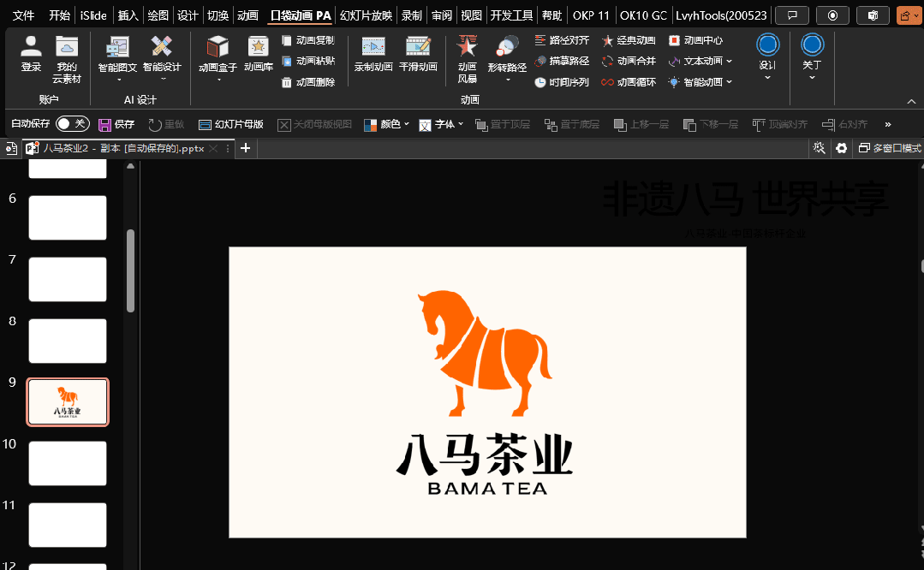The height and width of the screenshot is (570, 924).
Task: Switch to the 幻灯片放映 tab
Action: click(x=366, y=15)
